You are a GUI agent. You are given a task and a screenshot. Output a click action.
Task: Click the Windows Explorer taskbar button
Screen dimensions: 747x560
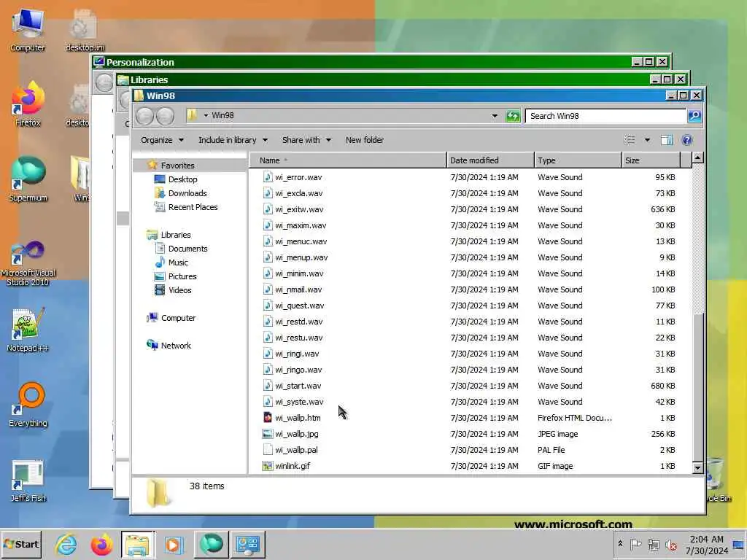tap(138, 544)
